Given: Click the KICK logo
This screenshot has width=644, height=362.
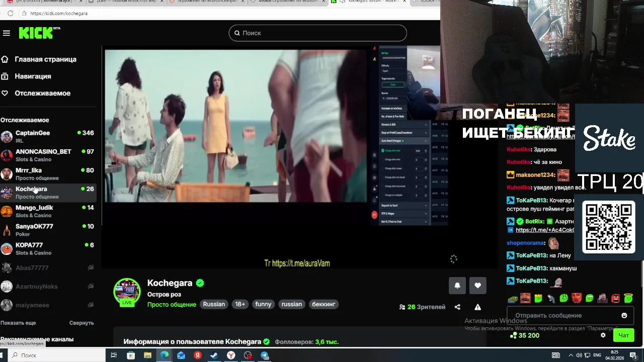Looking at the screenshot, I should [39, 33].
